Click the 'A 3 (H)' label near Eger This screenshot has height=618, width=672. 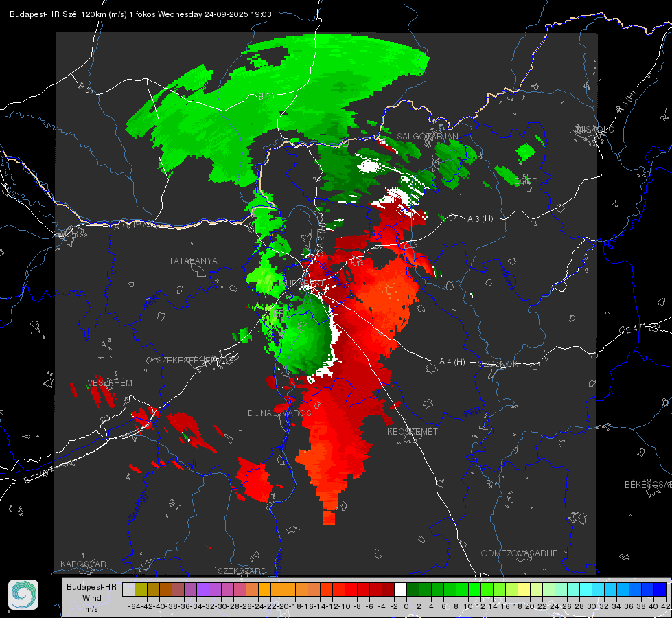(480, 219)
